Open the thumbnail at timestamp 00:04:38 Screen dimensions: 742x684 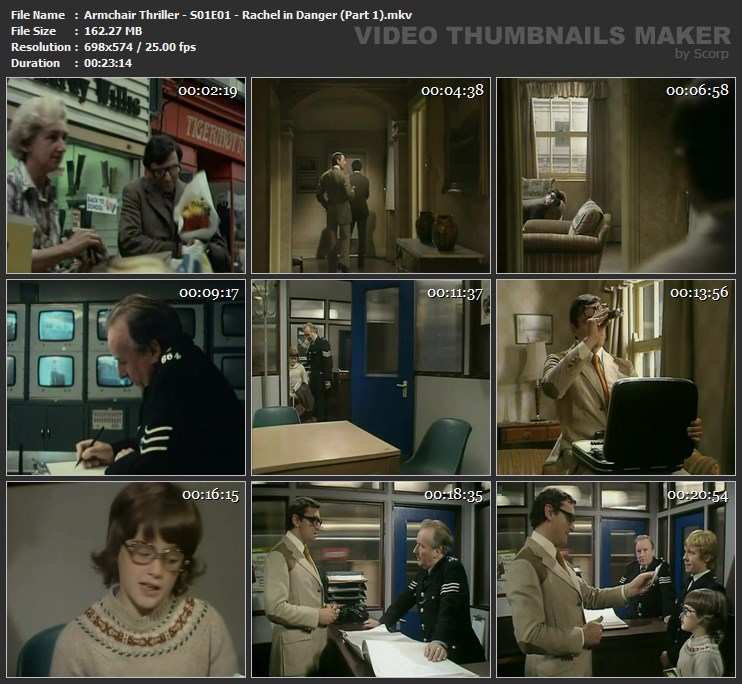(x=371, y=175)
